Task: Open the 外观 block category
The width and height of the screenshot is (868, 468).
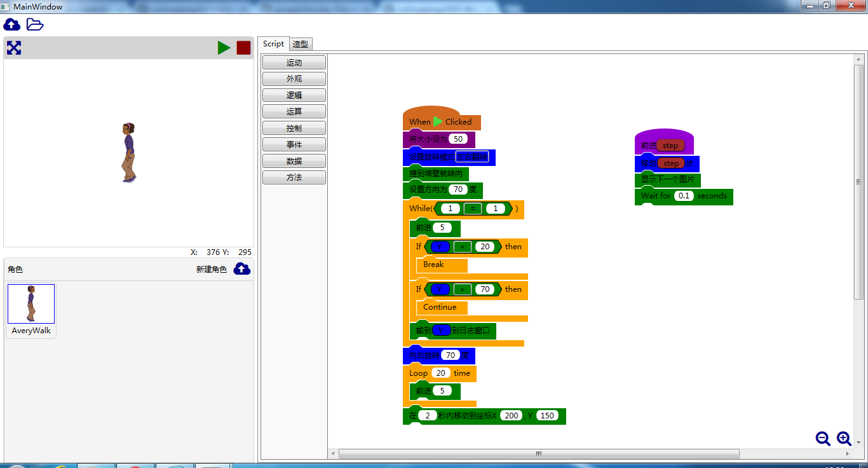Action: coord(294,79)
